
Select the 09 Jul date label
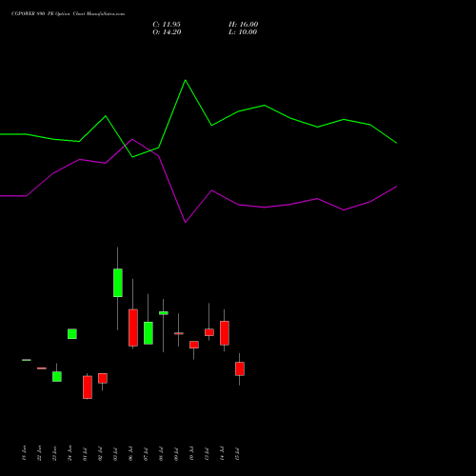pyautogui.click(x=177, y=454)
